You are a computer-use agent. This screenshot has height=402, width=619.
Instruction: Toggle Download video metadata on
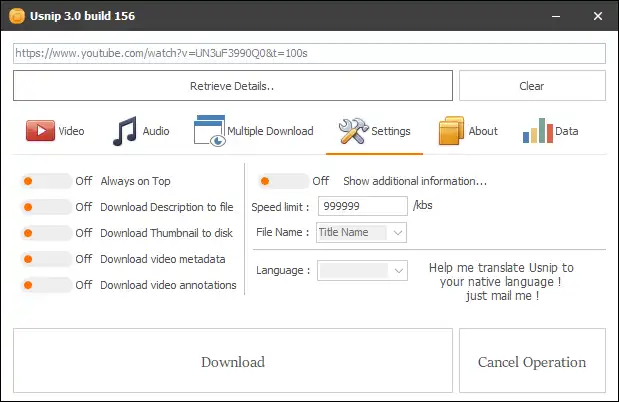pyautogui.click(x=47, y=259)
